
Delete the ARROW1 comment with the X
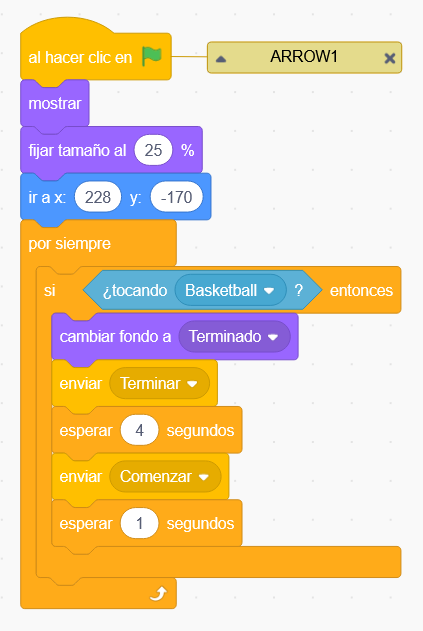[x=389, y=59]
